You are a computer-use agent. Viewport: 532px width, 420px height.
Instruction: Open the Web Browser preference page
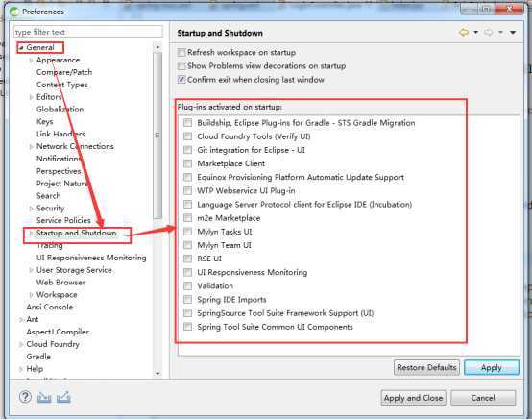click(60, 283)
